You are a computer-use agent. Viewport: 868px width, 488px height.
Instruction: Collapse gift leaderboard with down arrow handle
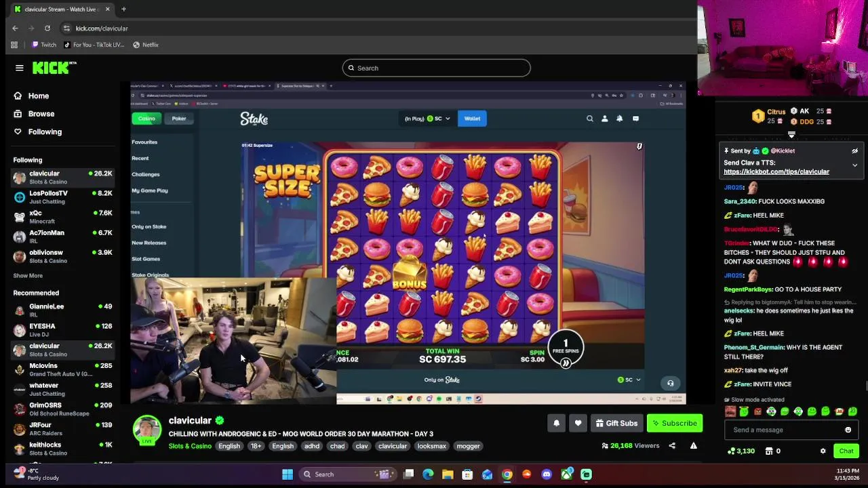(791, 135)
